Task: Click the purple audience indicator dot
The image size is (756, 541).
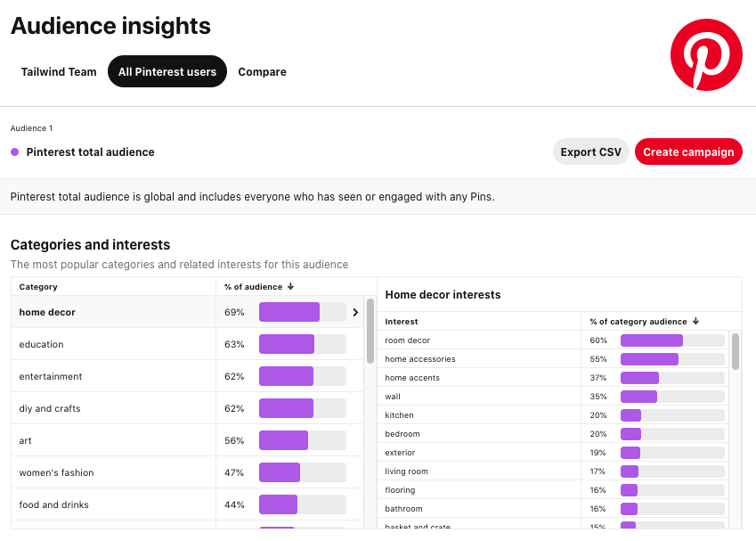Action: click(15, 152)
